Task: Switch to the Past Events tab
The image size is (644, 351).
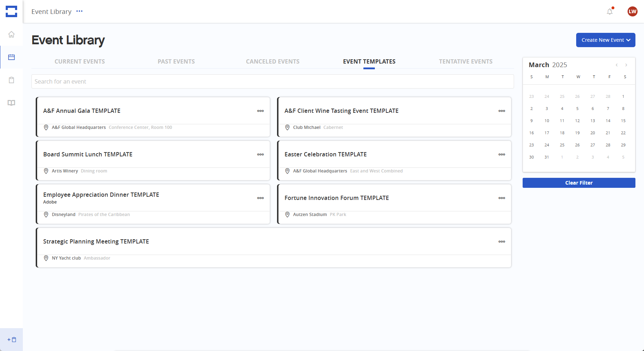Action: click(176, 61)
